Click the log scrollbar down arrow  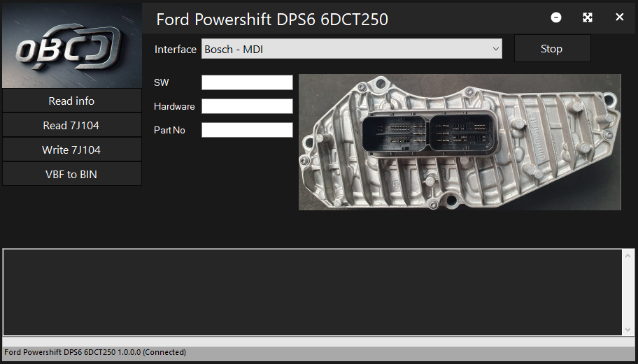click(628, 330)
